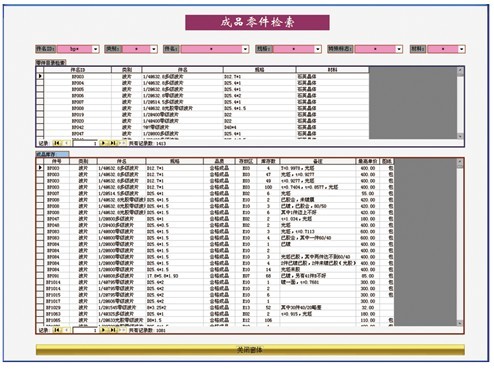Open the 规格 filter dropdown arrow
Viewport: 494px width, 369px height.
(318, 49)
